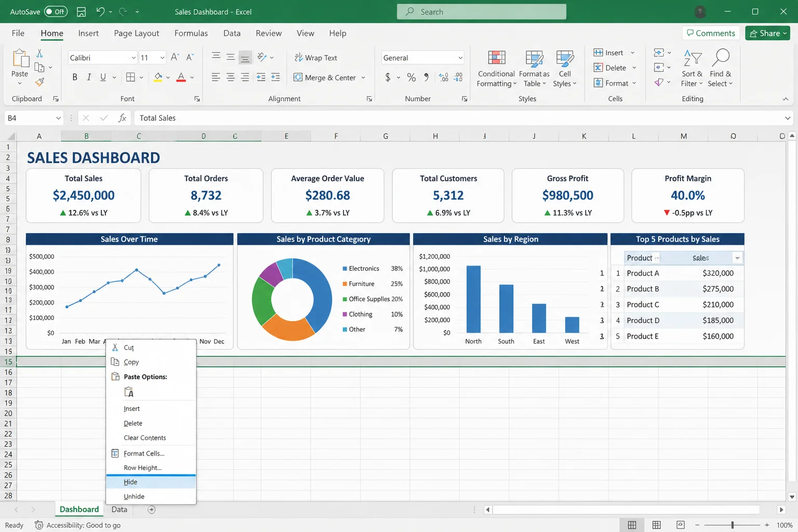Click the Cell Styles icon

coord(565,58)
